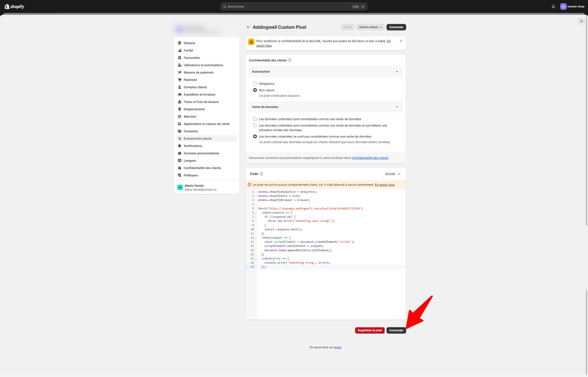Click the info icon next to Code
This screenshot has width=588, height=377.
(261, 174)
